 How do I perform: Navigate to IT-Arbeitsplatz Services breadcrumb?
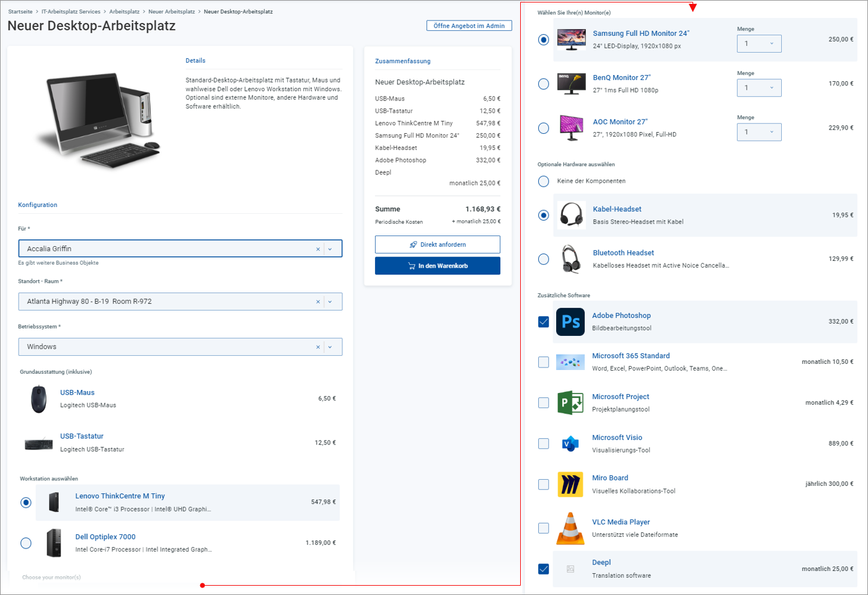71,12
